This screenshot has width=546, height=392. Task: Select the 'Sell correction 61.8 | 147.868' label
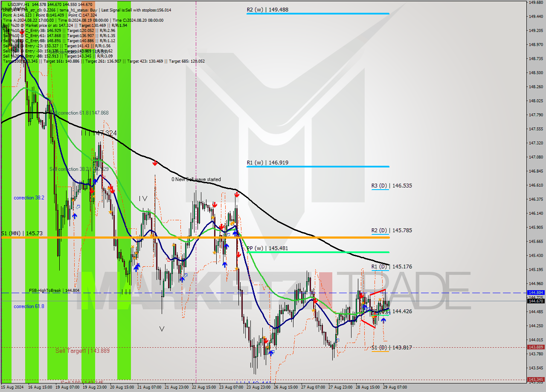point(79,113)
